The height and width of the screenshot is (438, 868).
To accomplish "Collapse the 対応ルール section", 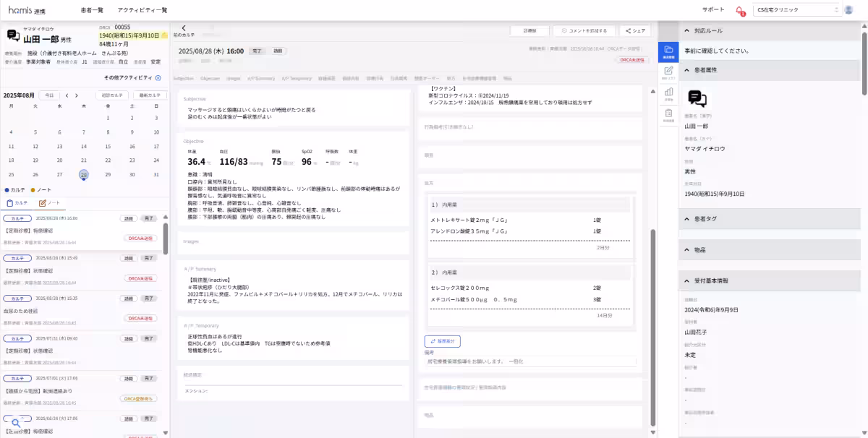I will click(686, 31).
